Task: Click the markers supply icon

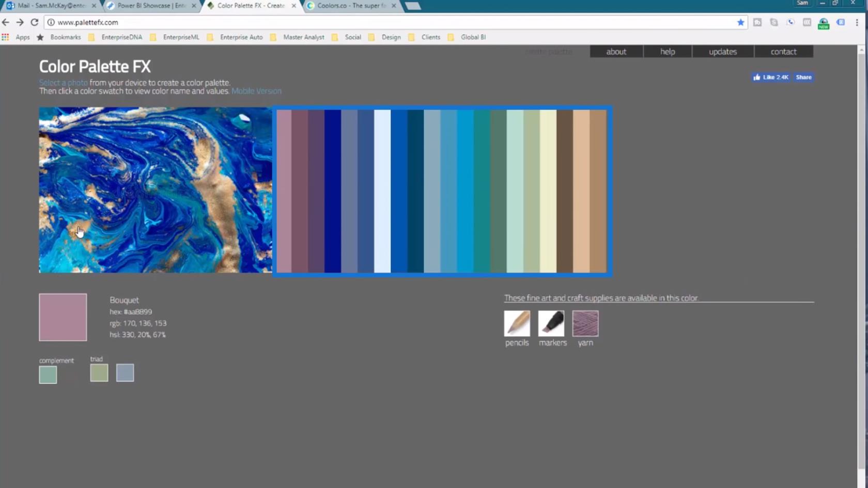Action: (x=551, y=323)
